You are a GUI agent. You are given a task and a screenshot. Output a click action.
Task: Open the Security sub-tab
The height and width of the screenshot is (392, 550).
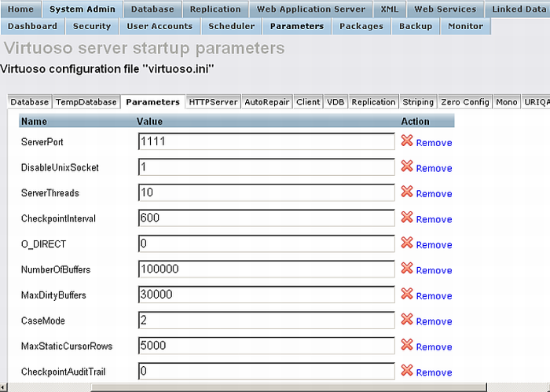click(92, 26)
